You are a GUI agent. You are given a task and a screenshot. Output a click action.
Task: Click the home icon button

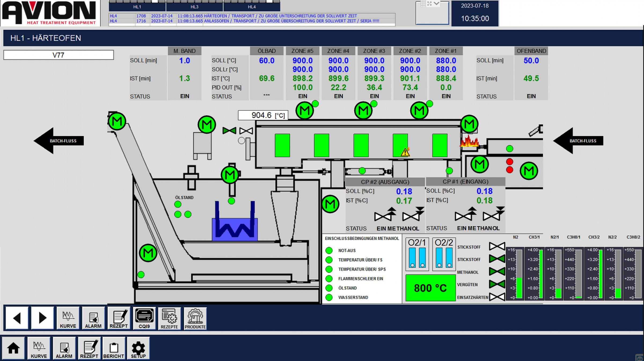[x=13, y=348]
